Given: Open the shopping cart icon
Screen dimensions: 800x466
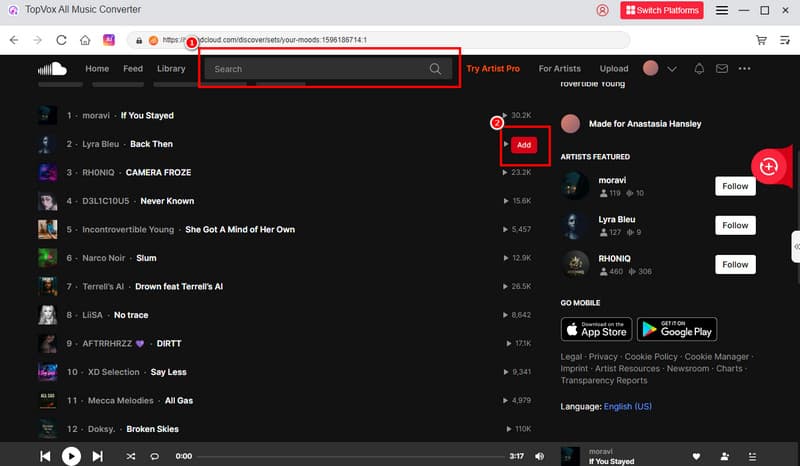Looking at the screenshot, I should point(761,40).
